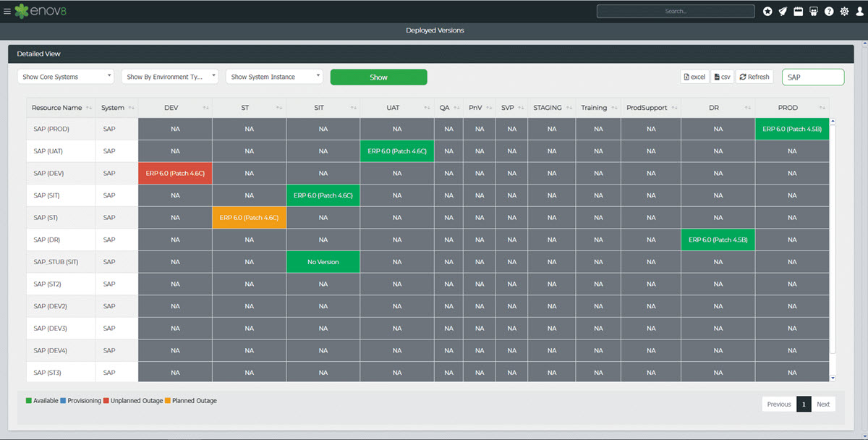Click the icon between calendar and help
This screenshot has height=440, width=868.
click(814, 12)
